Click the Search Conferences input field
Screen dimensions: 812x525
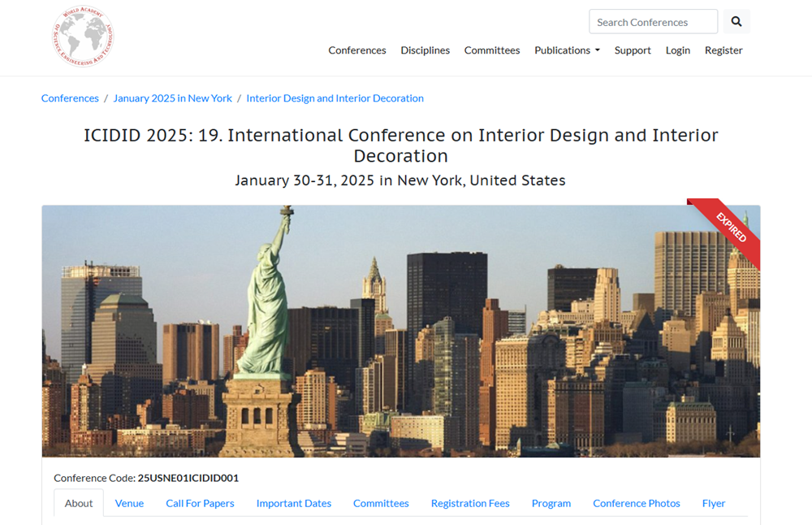click(653, 22)
